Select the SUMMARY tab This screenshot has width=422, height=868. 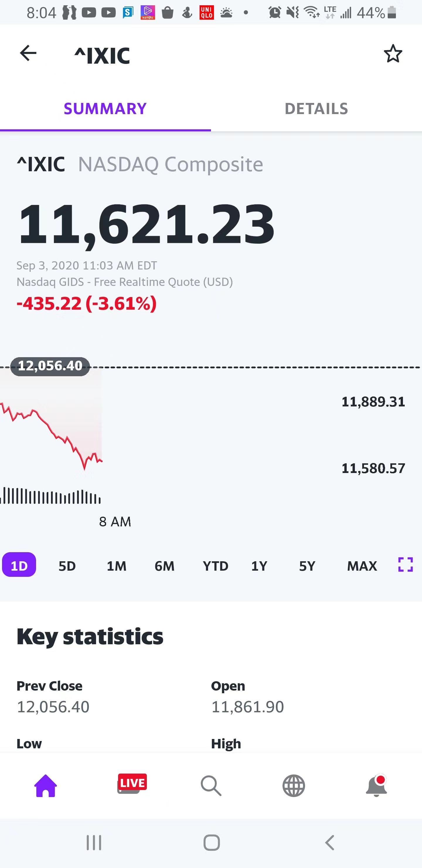click(105, 109)
